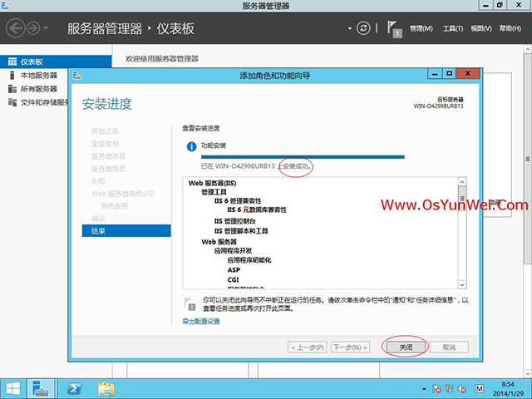The height and width of the screenshot is (399, 532).
Task: Open the notifications flag icon in header
Action: tap(394, 29)
